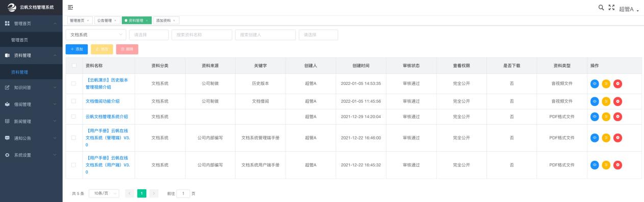
Task: Open the highlighted 资料管理 submenu item
Action: click(31, 72)
